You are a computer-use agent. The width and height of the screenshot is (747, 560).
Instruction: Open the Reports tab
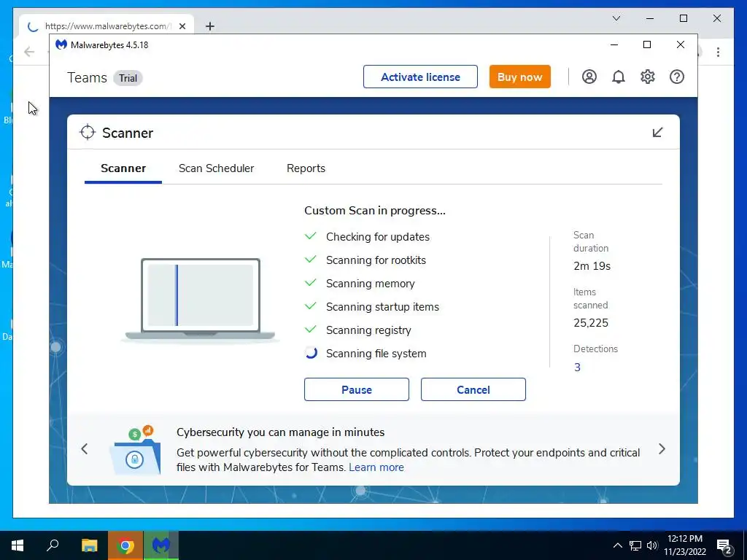[306, 168]
